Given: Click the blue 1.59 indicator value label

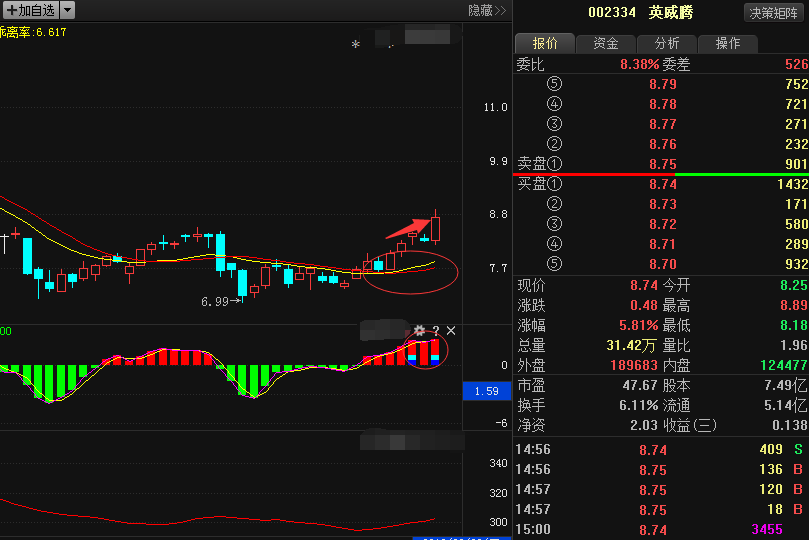Looking at the screenshot, I should 487,391.
